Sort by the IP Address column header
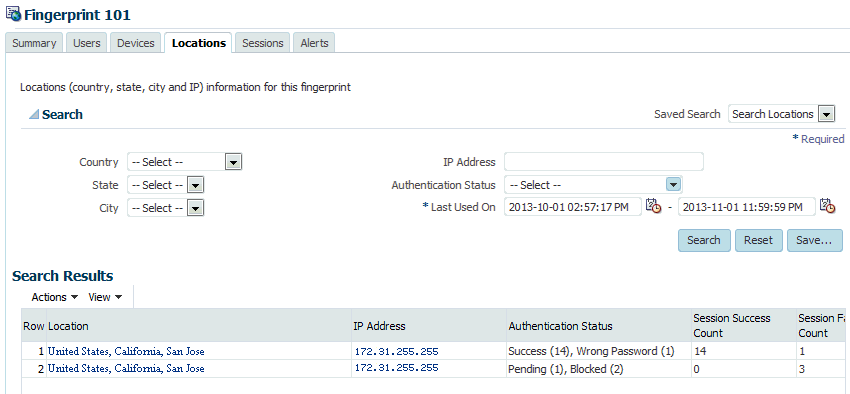 [x=429, y=326]
